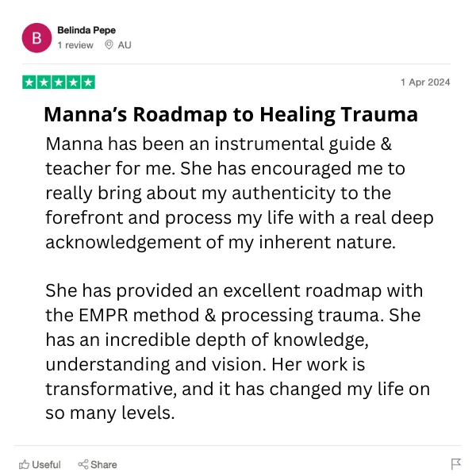Click the paragraph starting 'She has provided'
The image size is (476, 476).
pos(238,351)
